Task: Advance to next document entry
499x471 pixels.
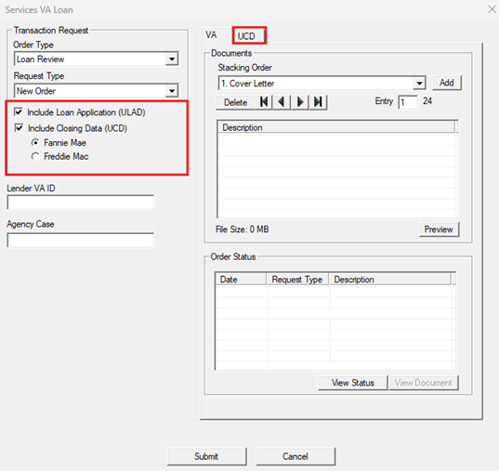Action: coord(300,102)
